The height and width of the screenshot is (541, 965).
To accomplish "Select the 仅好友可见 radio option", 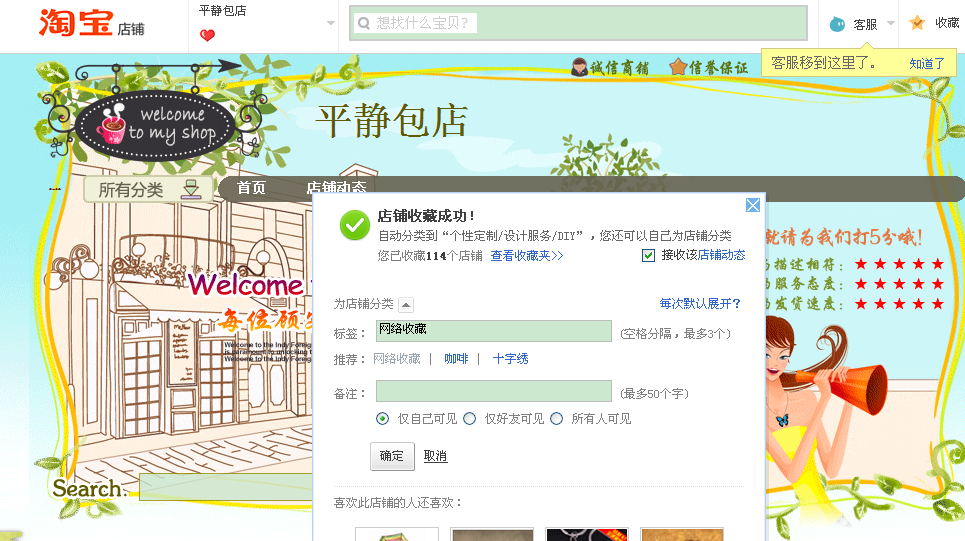I will [470, 419].
